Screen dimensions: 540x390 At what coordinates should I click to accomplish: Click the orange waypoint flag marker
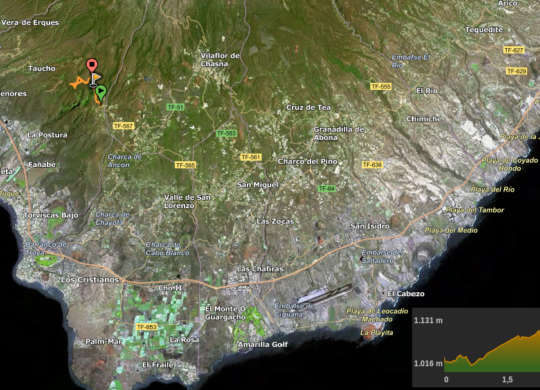[x=95, y=80]
